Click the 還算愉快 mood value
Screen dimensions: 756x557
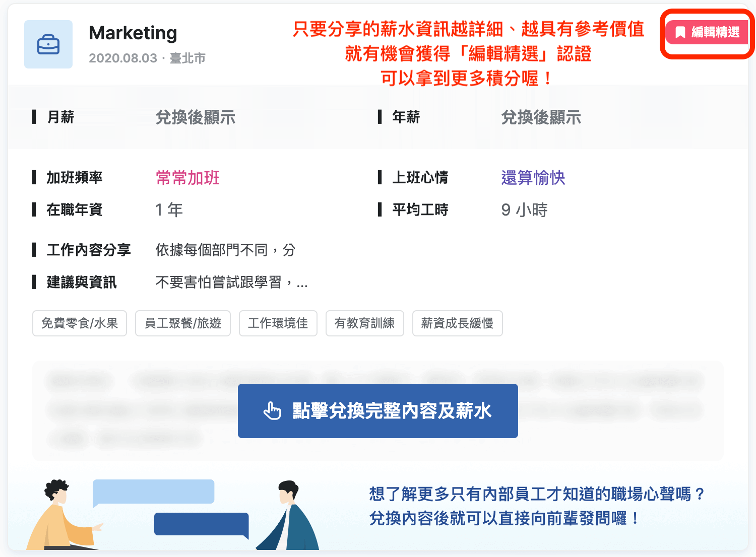[533, 178]
